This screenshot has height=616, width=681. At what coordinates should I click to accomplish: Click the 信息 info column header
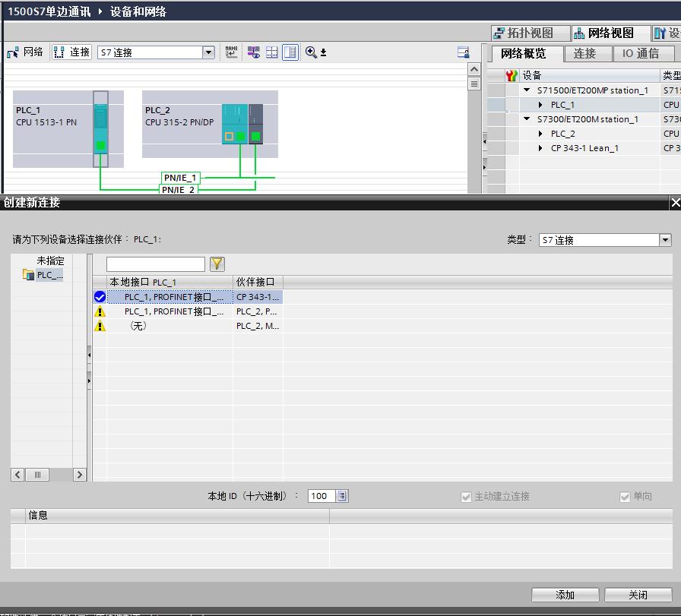177,515
